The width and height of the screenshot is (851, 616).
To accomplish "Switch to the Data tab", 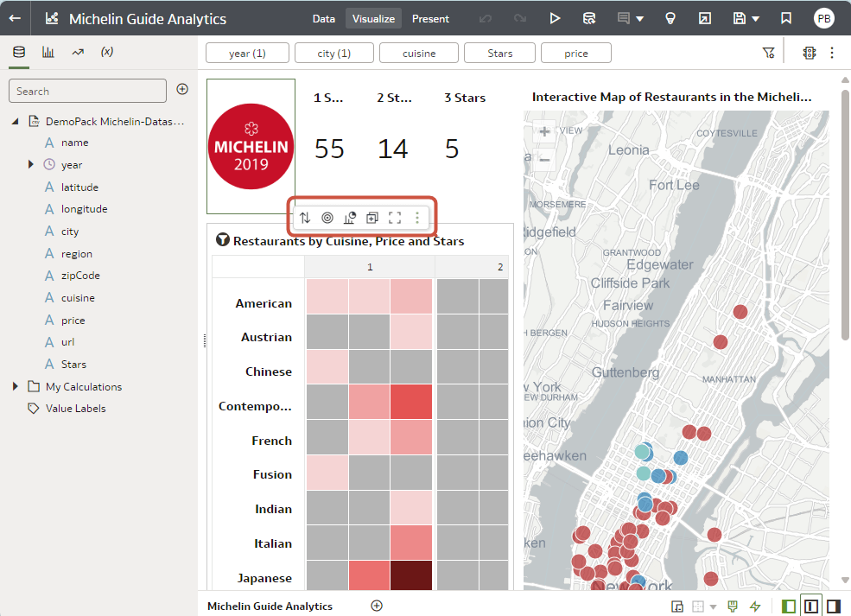I will point(323,18).
